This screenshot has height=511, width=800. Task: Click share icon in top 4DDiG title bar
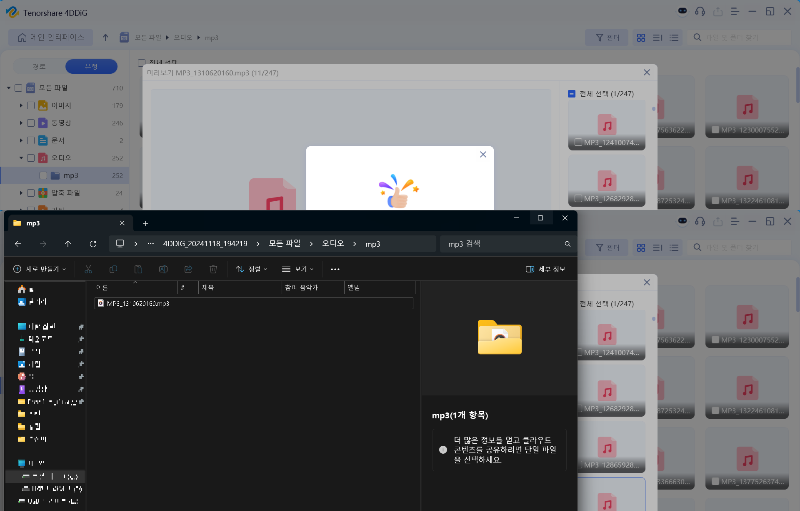click(718, 11)
